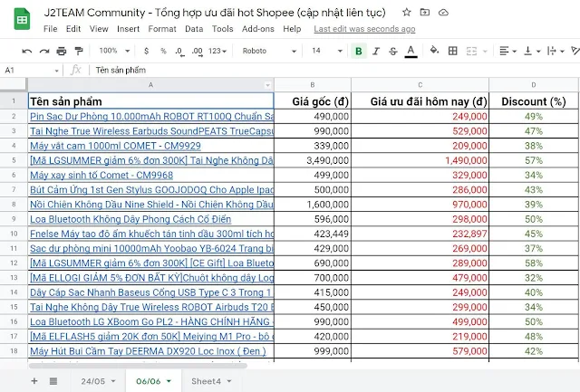Open the font size dropdown
This screenshot has height=392, width=580.
click(x=326, y=51)
